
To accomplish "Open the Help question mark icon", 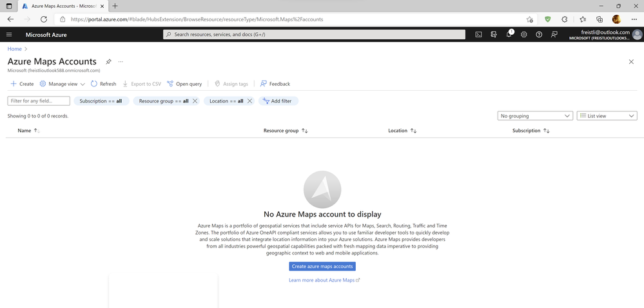I will pyautogui.click(x=539, y=35).
